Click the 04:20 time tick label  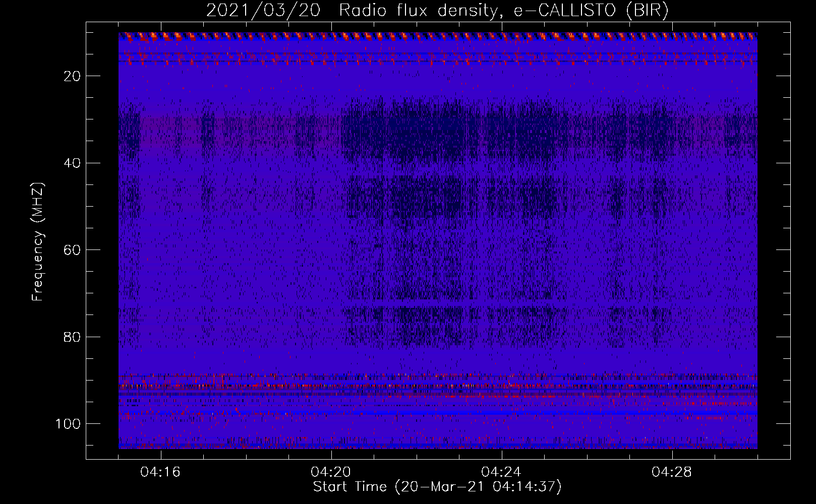point(331,472)
